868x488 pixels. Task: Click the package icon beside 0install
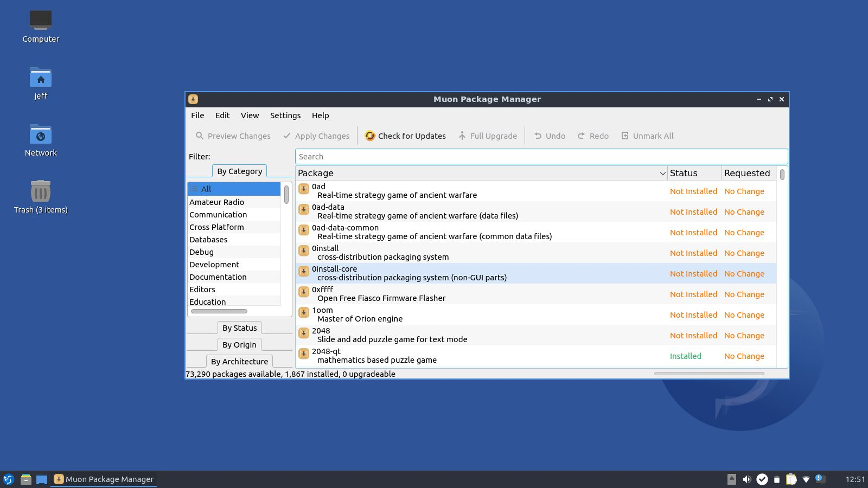pos(304,251)
